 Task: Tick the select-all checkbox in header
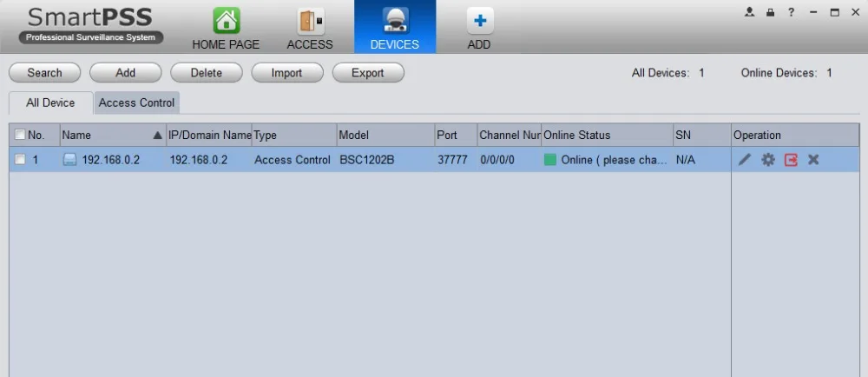tap(20, 135)
